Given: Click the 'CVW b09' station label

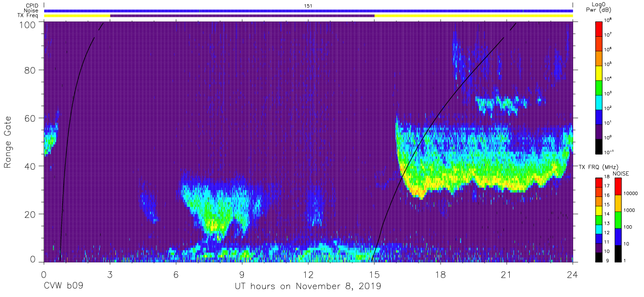Looking at the screenshot, I should tap(63, 287).
